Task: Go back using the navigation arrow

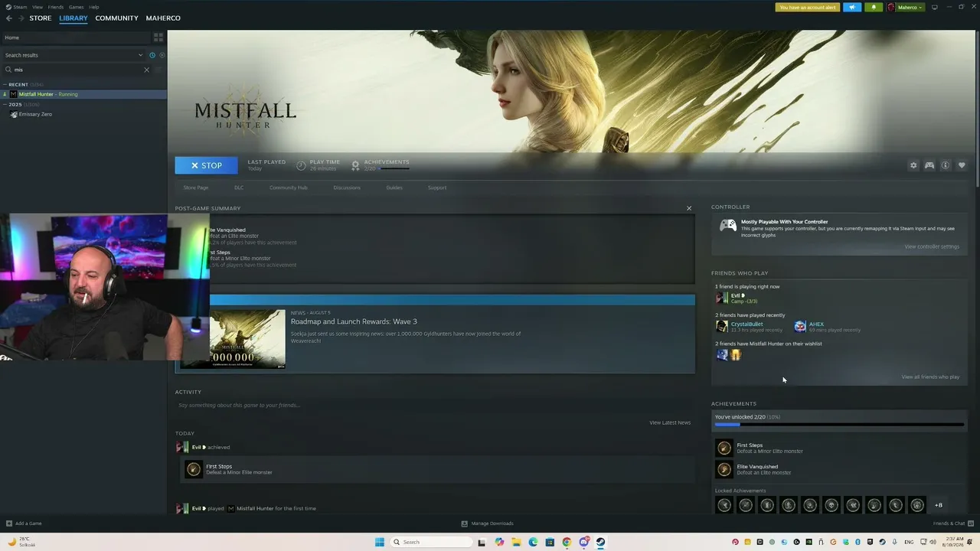Action: click(x=9, y=18)
